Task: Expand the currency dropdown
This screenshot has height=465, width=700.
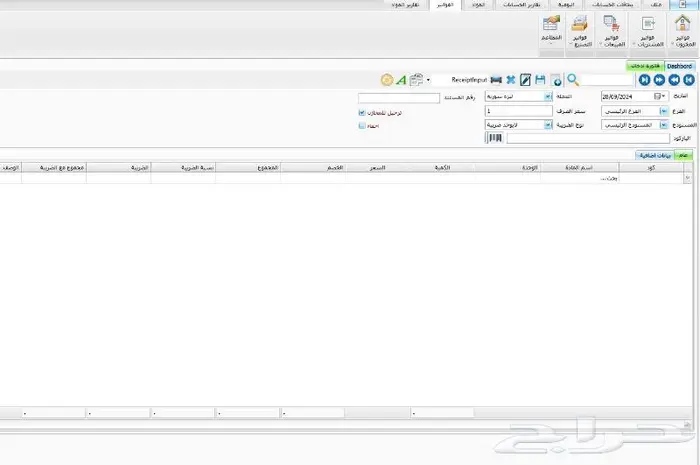Action: [547, 97]
